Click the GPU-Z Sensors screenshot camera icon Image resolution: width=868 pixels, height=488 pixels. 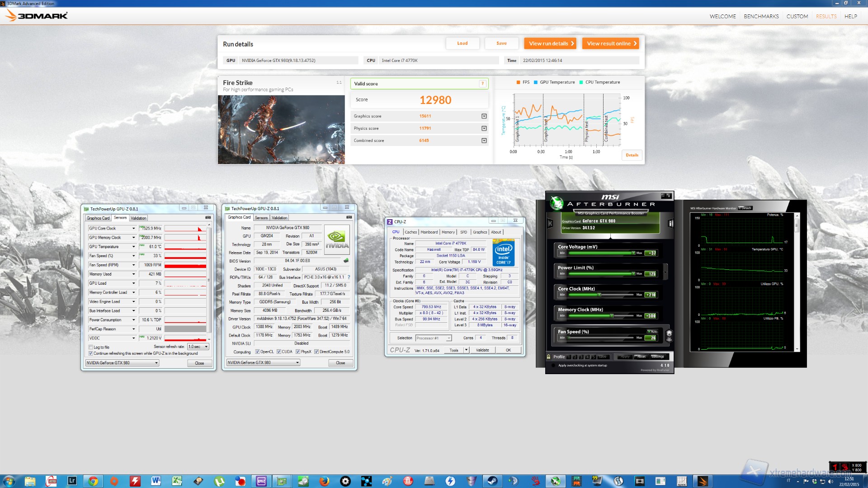(x=208, y=218)
